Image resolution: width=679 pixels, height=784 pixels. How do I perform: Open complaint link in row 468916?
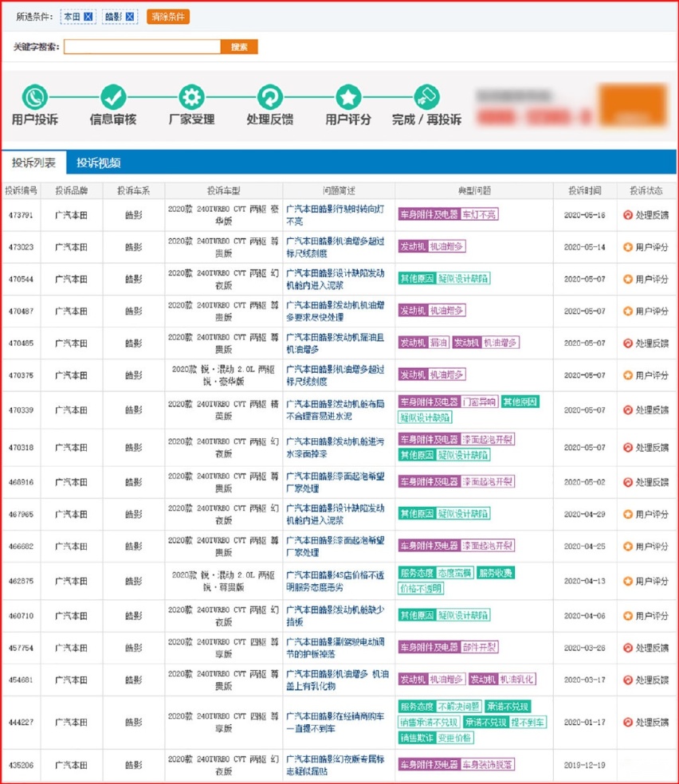pos(335,482)
